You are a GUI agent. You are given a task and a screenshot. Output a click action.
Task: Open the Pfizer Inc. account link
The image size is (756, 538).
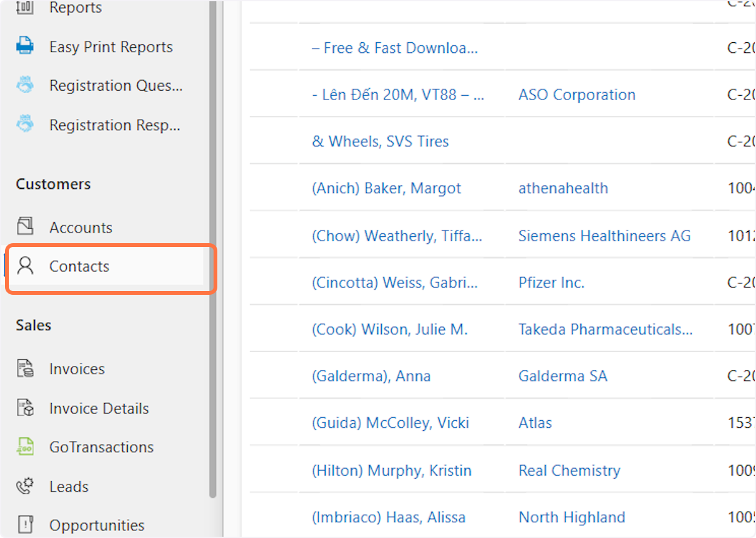pos(551,282)
